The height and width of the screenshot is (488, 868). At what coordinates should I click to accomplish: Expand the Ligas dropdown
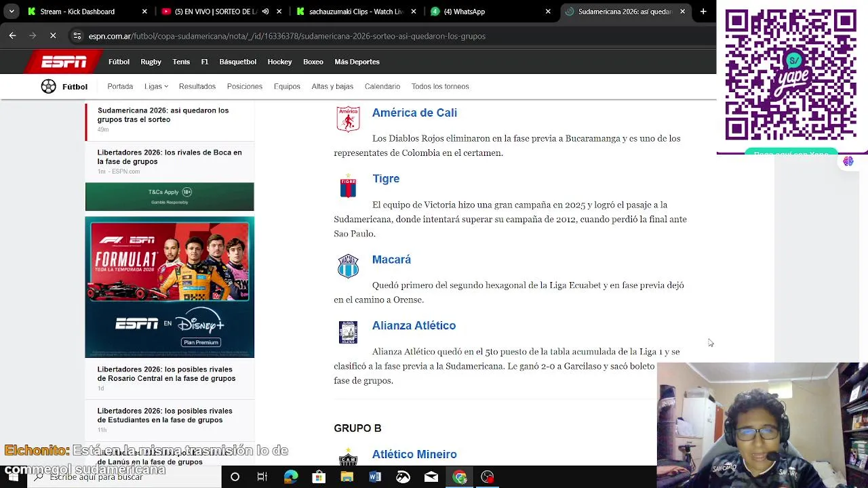(156, 86)
